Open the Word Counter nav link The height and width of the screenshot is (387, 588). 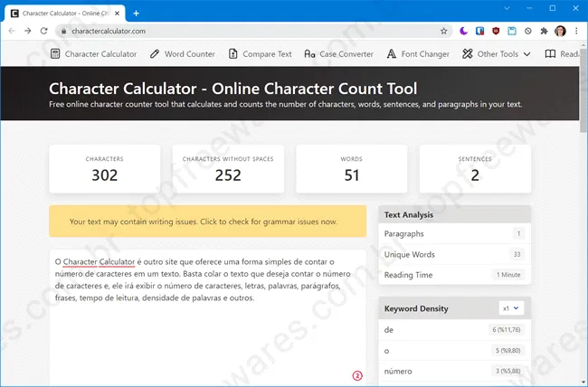(190, 54)
